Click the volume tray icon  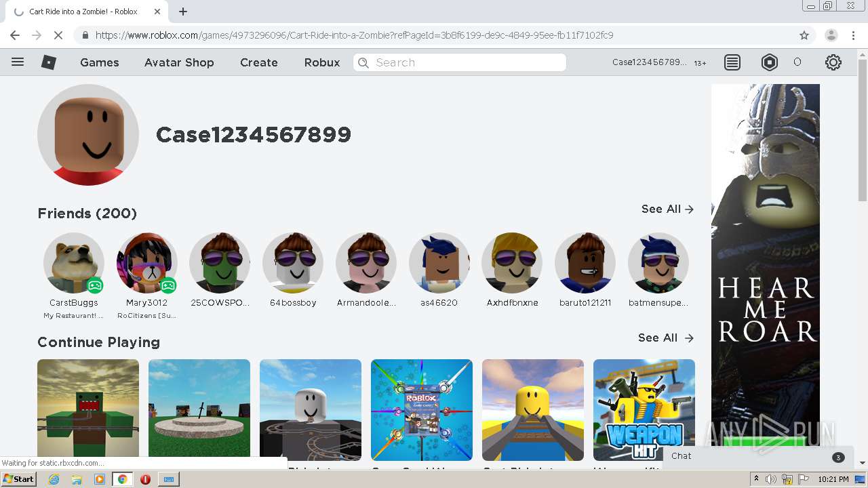pyautogui.click(x=772, y=479)
